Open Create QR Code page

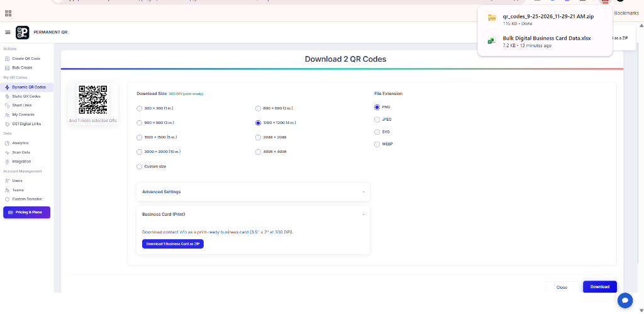point(26,59)
